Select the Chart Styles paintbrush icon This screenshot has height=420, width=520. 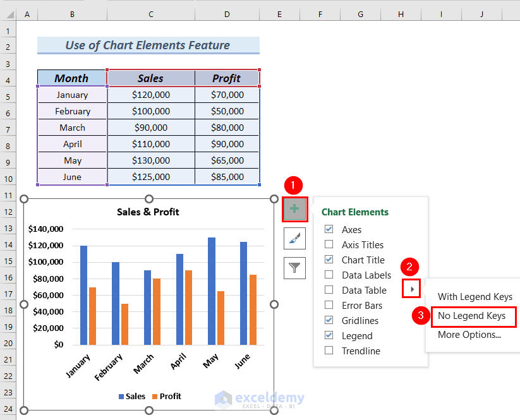pos(294,239)
